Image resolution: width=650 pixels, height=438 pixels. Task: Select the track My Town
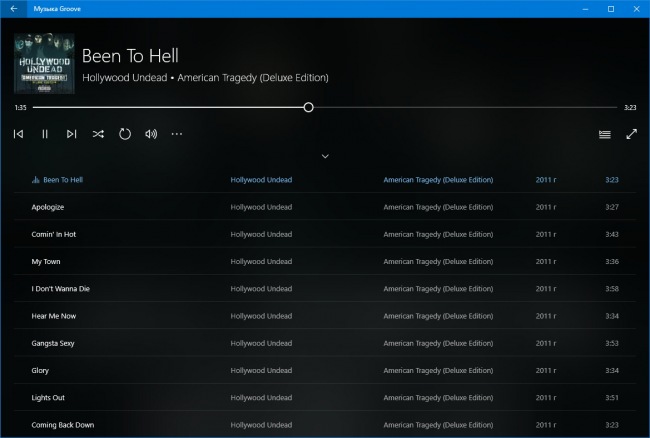point(325,261)
